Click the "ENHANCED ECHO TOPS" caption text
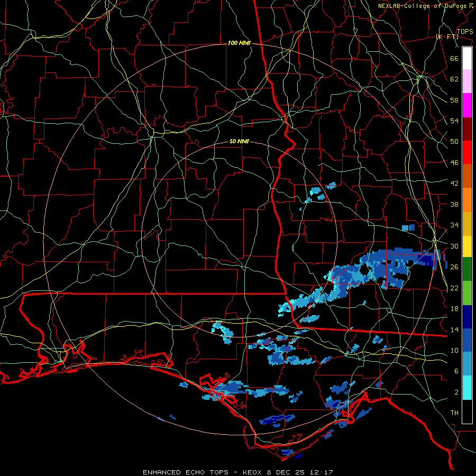The width and height of the screenshot is (476, 476). point(186,472)
